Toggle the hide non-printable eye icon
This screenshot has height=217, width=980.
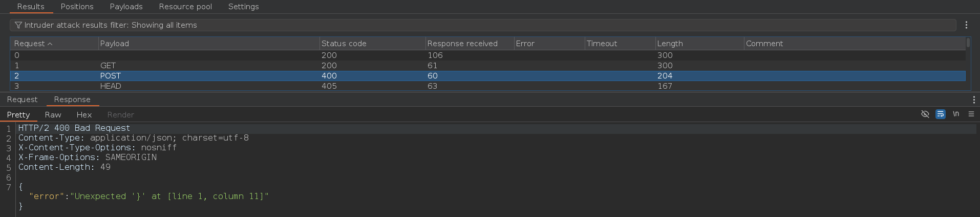[925, 114]
